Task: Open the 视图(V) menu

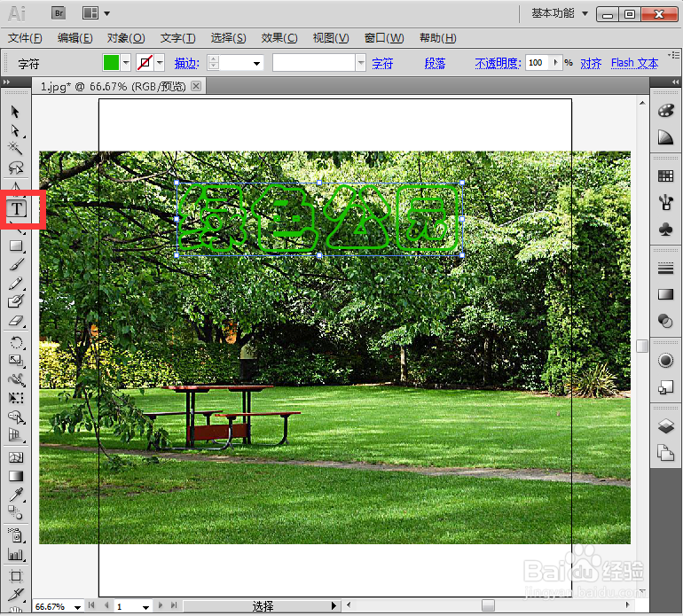Action: pyautogui.click(x=331, y=38)
